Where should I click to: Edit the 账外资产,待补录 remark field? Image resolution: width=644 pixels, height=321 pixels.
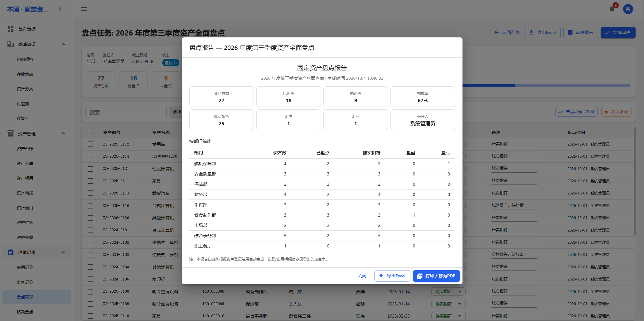[514, 205]
